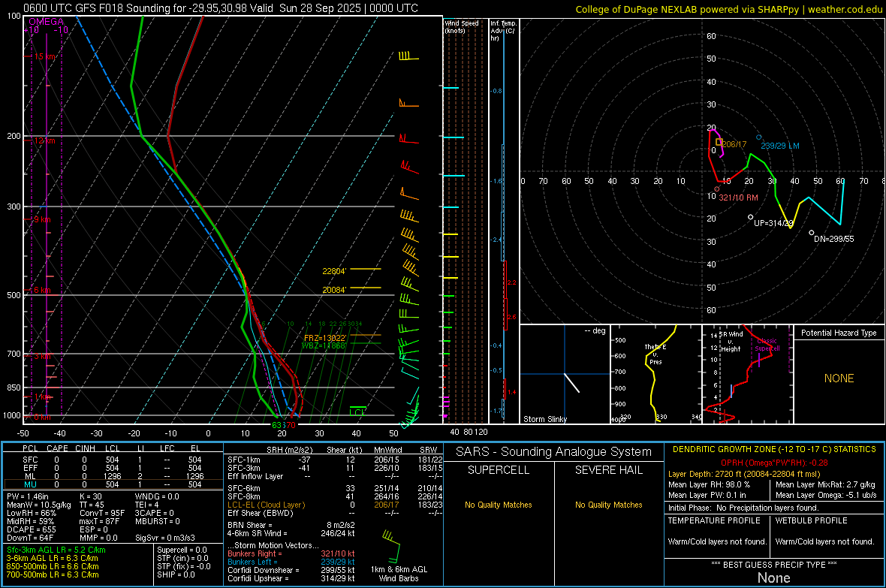Click the '239/29 LM' left-mover label
The height and width of the screenshot is (588, 886).
[780, 146]
